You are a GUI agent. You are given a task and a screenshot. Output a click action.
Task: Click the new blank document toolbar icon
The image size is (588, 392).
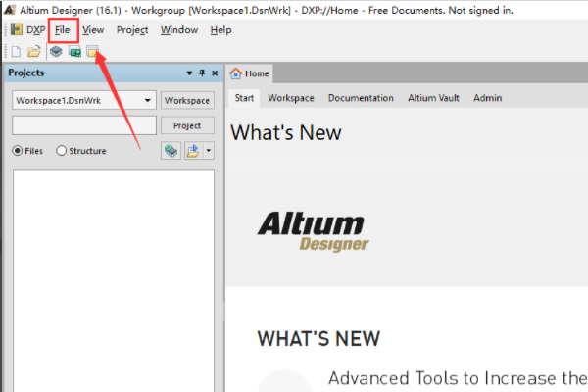pos(16,51)
